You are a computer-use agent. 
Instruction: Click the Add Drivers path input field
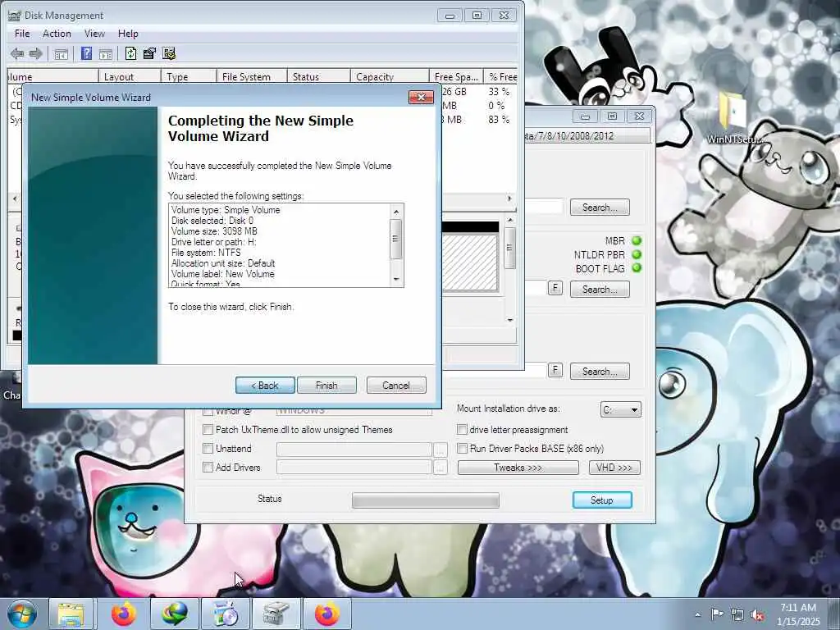pos(354,468)
